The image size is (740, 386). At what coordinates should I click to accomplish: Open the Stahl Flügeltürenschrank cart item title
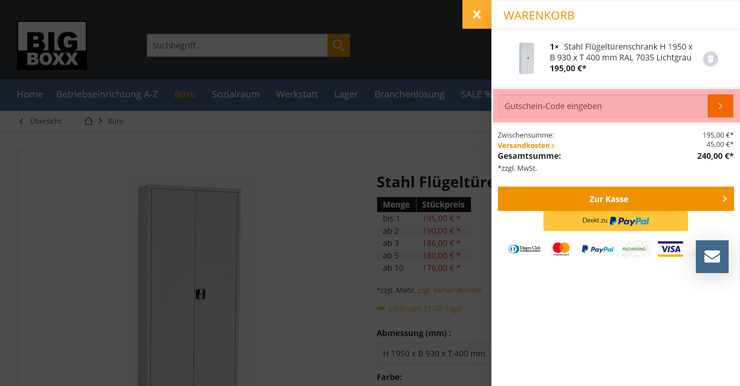click(x=621, y=52)
